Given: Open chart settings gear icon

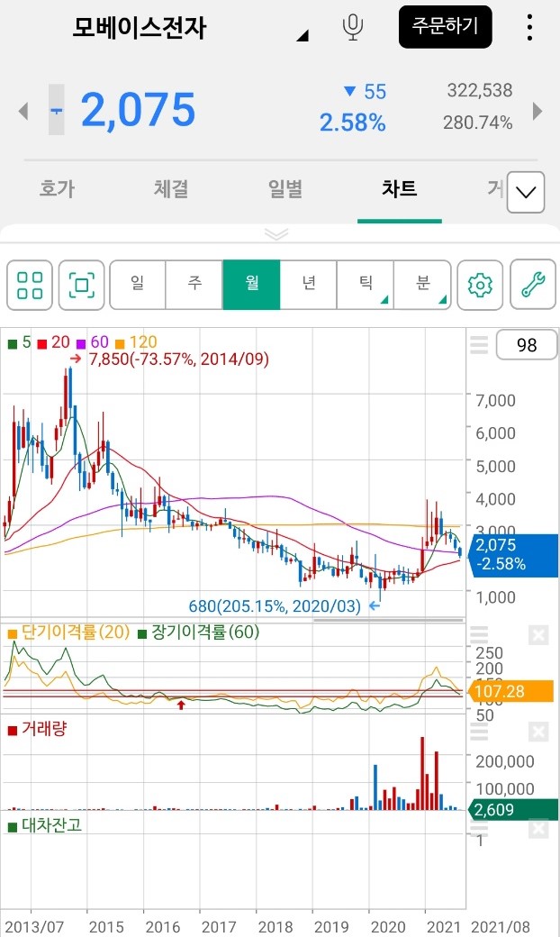Looking at the screenshot, I should tap(480, 285).
